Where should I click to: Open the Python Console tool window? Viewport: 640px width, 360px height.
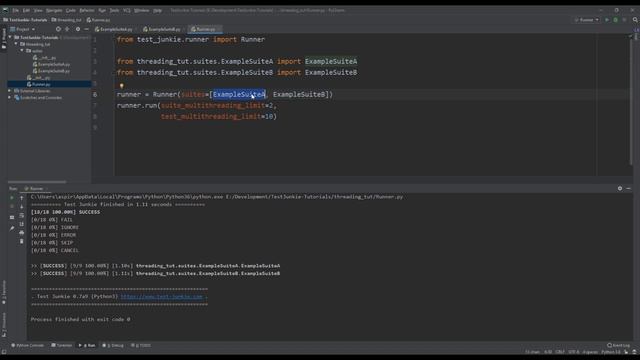pyautogui.click(x=27, y=345)
